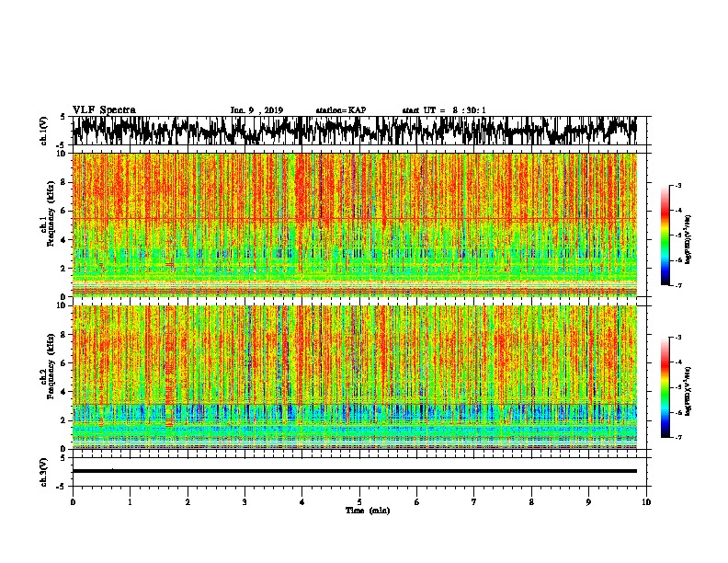The width and height of the screenshot is (728, 563).
Task: Click time axis tick label "3"
Action: coord(245,502)
